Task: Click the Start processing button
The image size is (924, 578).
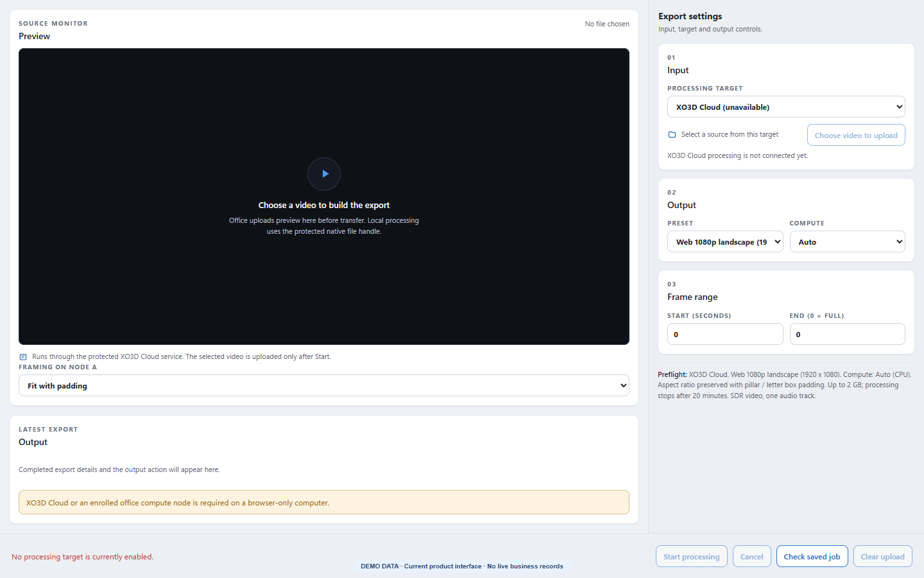Action: [x=692, y=556]
